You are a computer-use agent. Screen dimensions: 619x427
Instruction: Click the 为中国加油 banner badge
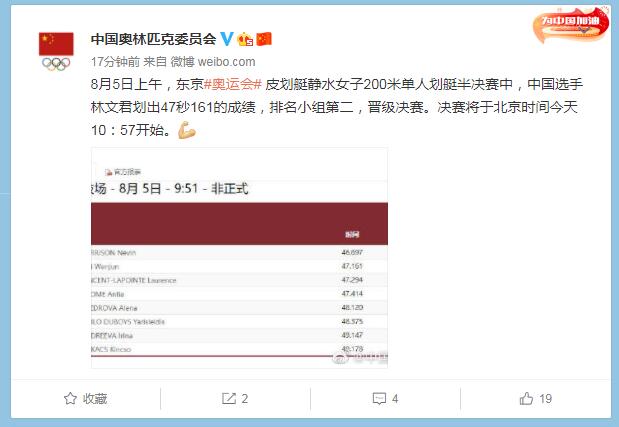click(571, 24)
